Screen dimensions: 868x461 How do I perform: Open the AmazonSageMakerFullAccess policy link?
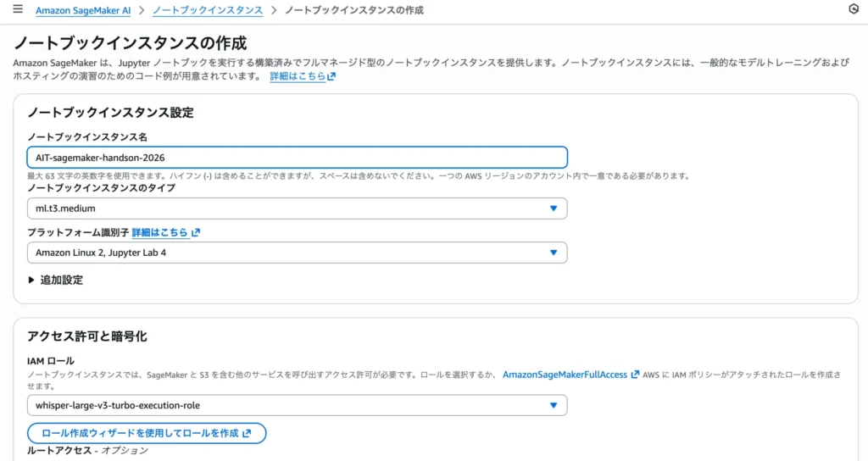tap(565, 375)
